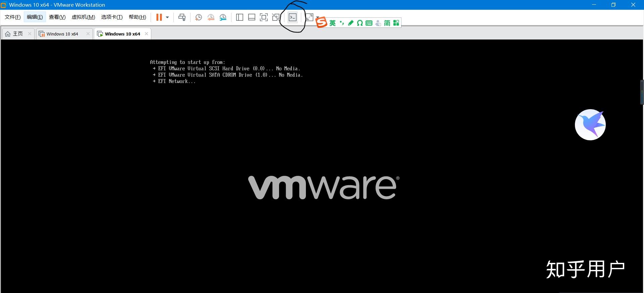Open Sogou voice input headphone icon

(x=360, y=23)
